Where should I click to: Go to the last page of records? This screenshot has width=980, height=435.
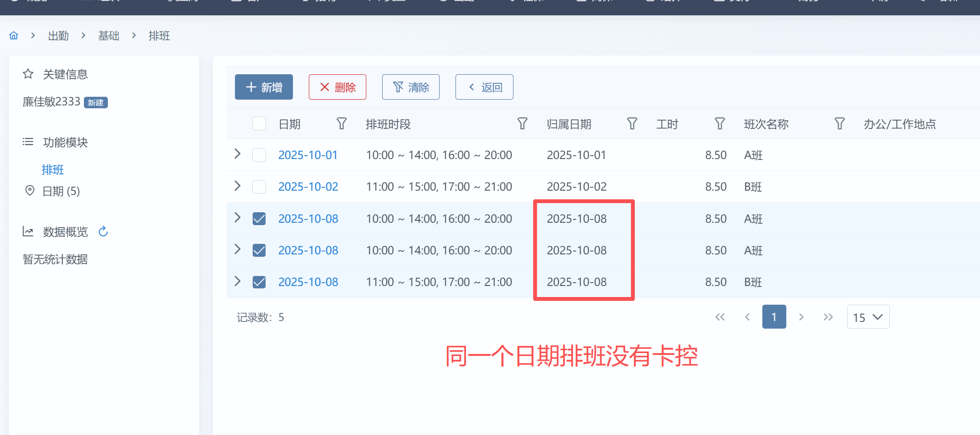pos(828,317)
